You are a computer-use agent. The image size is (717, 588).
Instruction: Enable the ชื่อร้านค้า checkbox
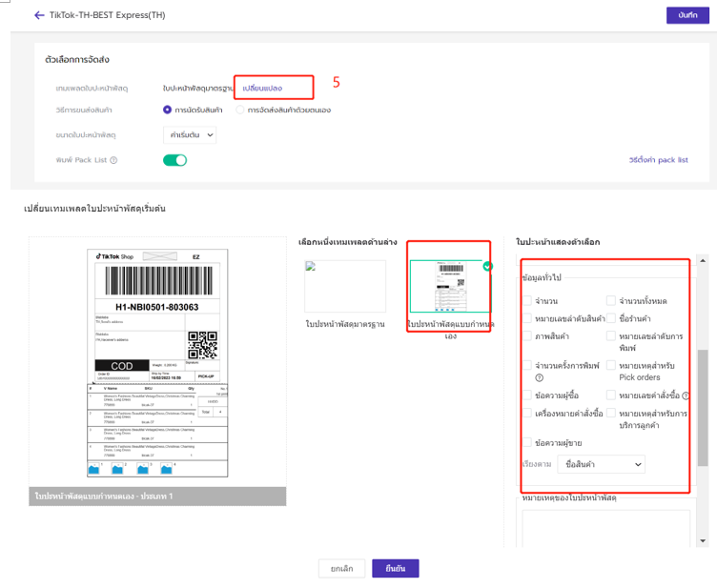point(611,318)
